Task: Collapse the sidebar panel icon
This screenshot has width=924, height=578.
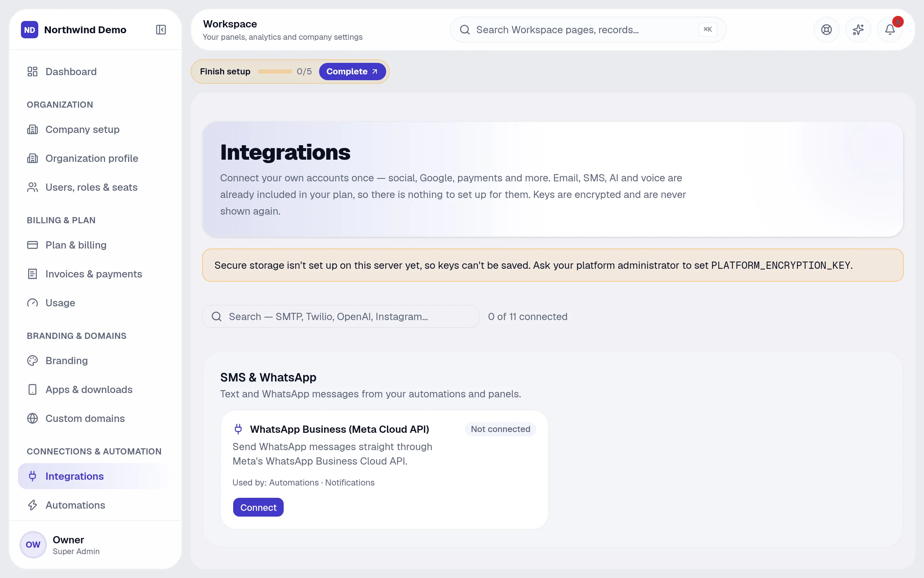Action: point(161,29)
